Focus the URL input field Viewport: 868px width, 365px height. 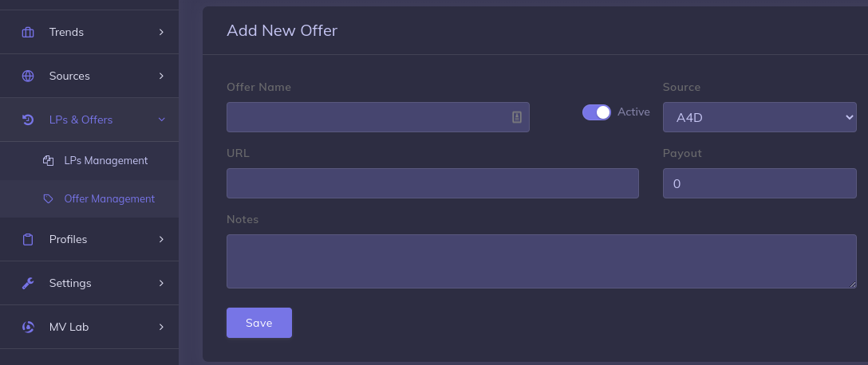432,183
